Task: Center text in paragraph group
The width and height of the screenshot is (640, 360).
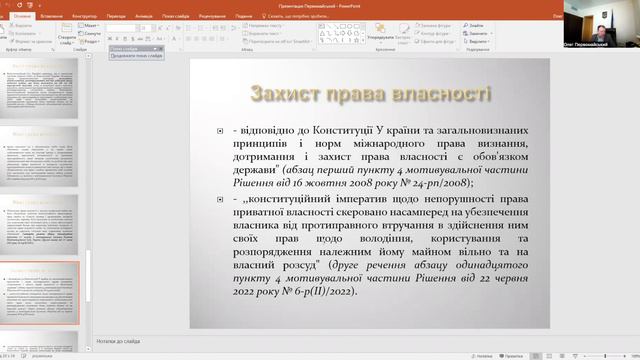Action: [x=196, y=39]
